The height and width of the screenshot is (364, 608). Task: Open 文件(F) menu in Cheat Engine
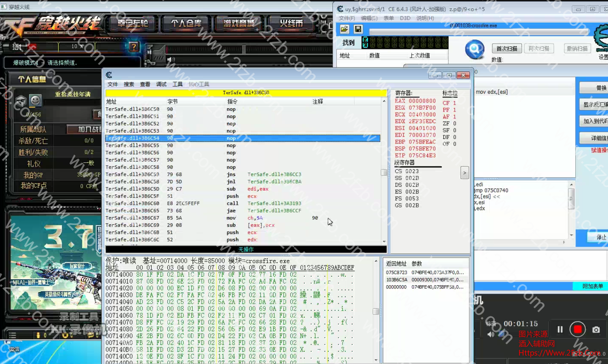point(347,18)
